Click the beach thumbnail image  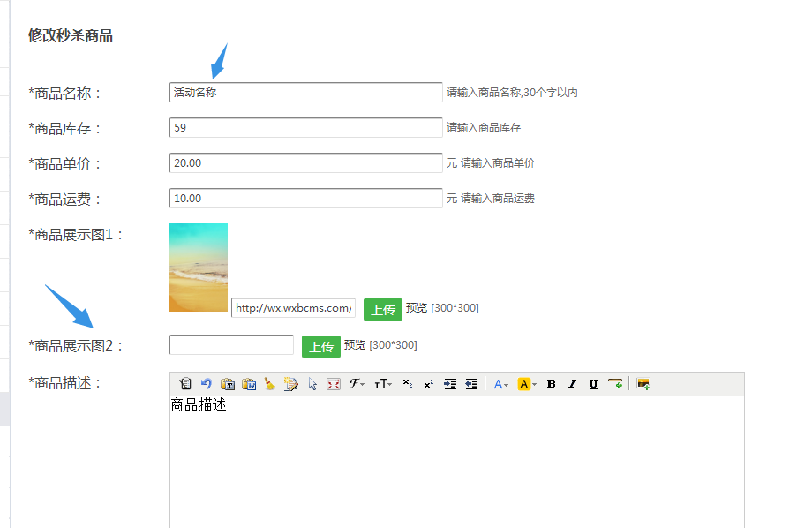pos(199,268)
